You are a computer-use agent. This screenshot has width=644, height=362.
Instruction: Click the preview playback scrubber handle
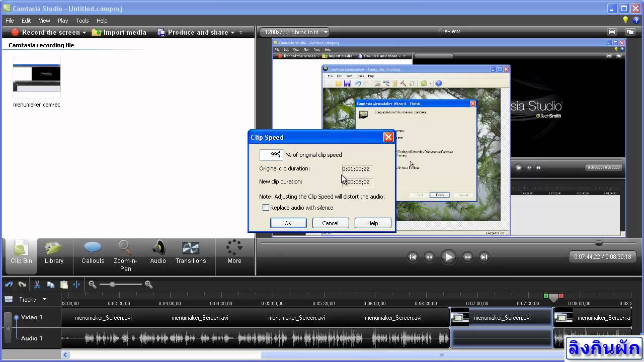click(599, 243)
